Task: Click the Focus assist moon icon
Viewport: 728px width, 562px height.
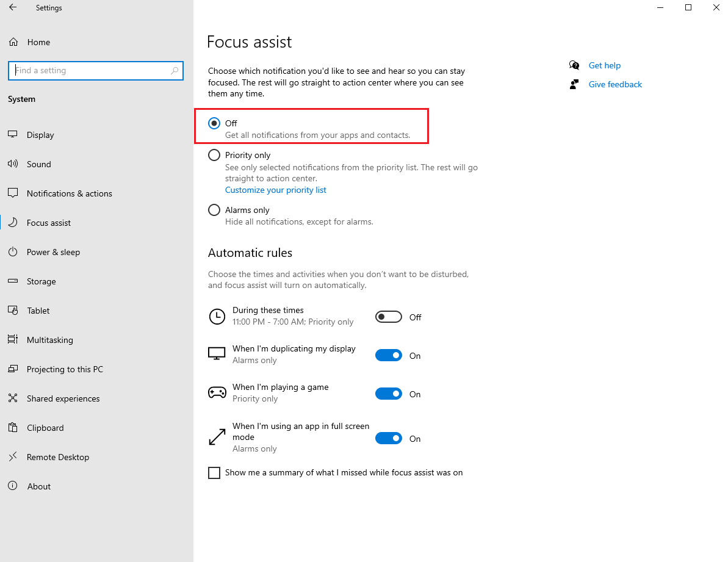Action: pos(13,222)
